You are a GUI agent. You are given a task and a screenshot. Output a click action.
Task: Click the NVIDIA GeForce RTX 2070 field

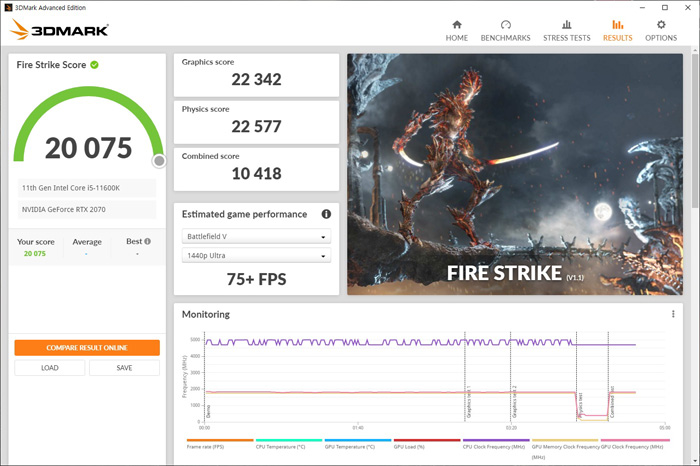(x=87, y=209)
